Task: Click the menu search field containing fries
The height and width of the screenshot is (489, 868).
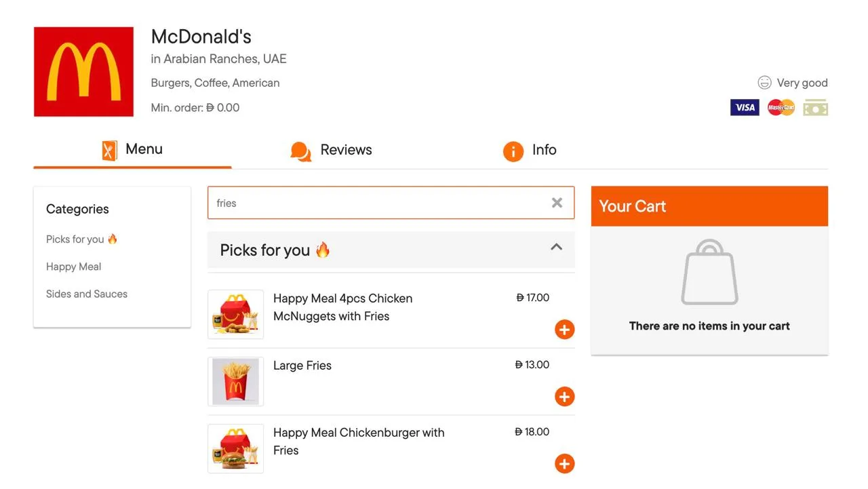Action: pos(391,203)
